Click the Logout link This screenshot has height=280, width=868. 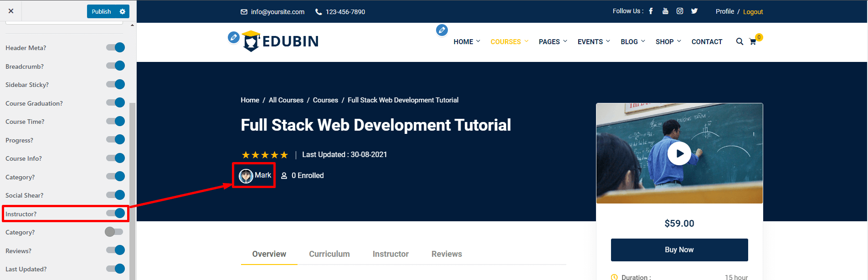(x=753, y=12)
